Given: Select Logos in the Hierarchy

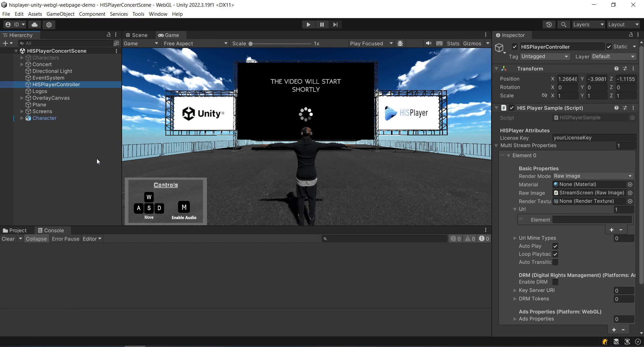Looking at the screenshot, I should coord(40,91).
